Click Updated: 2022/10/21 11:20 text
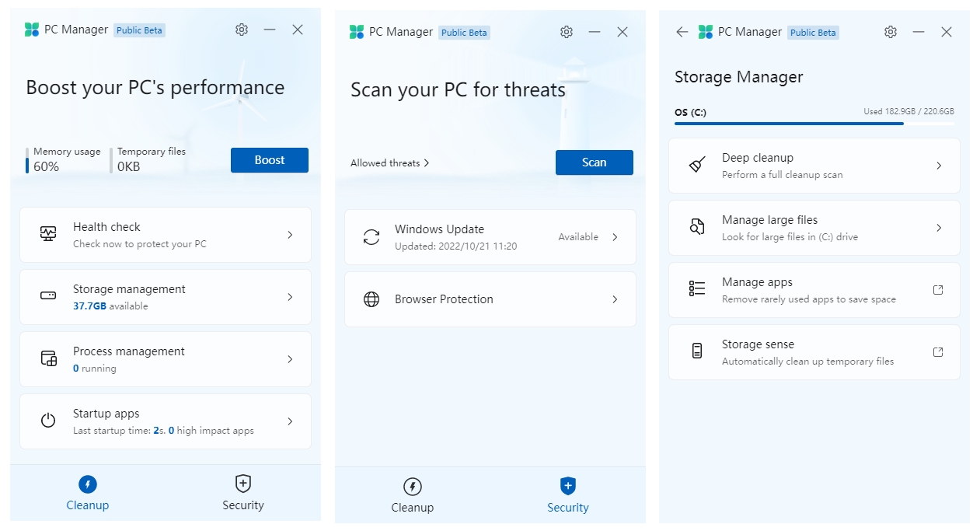The width and height of the screenshot is (980, 531). tap(455, 246)
